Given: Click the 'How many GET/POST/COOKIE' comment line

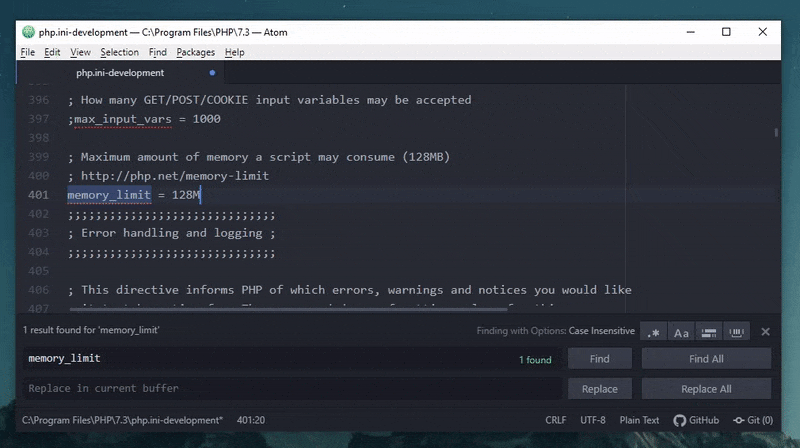Looking at the screenshot, I should click(269, 100).
